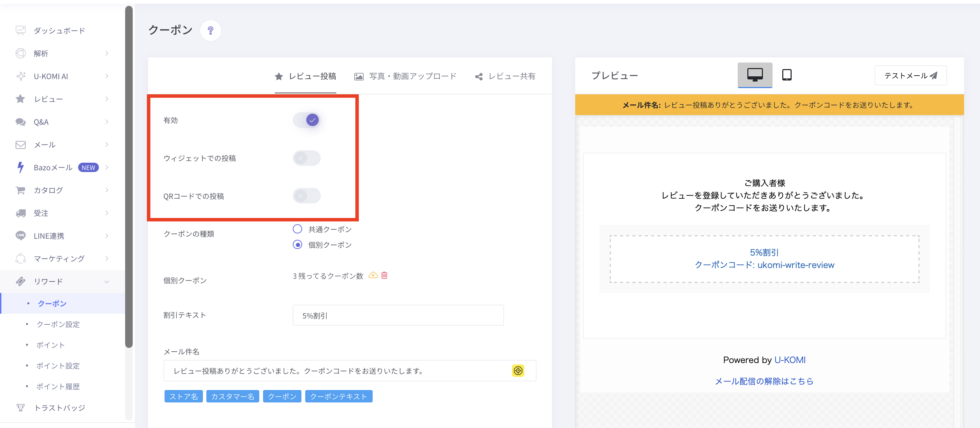This screenshot has height=428, width=980.
Task: Click the 割引テキスト input field
Action: pyautogui.click(x=398, y=315)
